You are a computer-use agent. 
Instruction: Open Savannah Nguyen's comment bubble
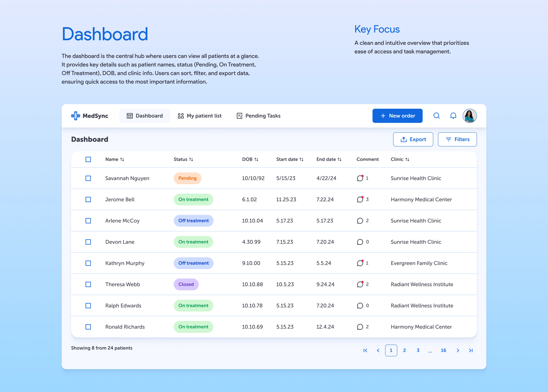click(x=360, y=178)
